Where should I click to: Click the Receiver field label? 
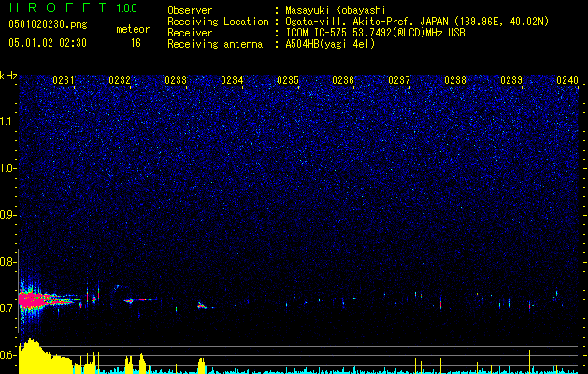pos(190,33)
